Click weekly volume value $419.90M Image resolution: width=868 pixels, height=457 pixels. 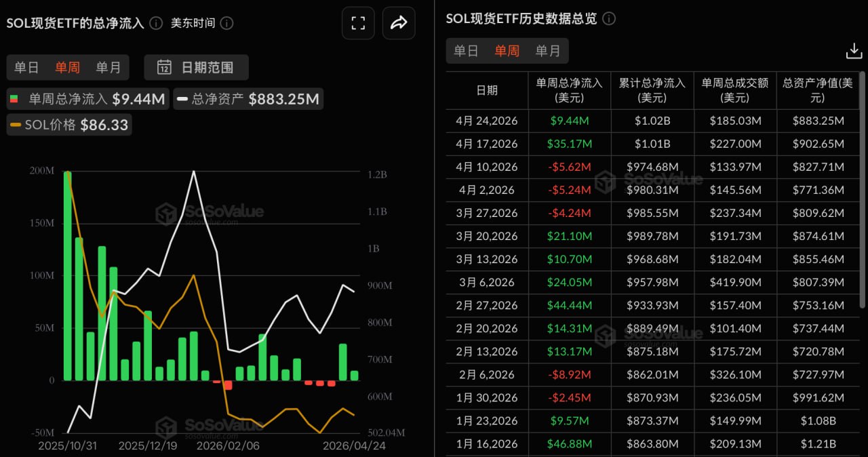point(735,282)
